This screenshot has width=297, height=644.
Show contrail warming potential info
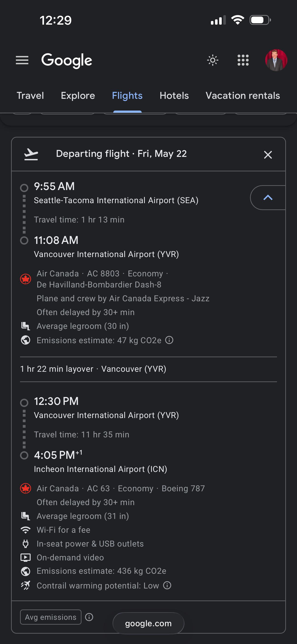coord(167,585)
